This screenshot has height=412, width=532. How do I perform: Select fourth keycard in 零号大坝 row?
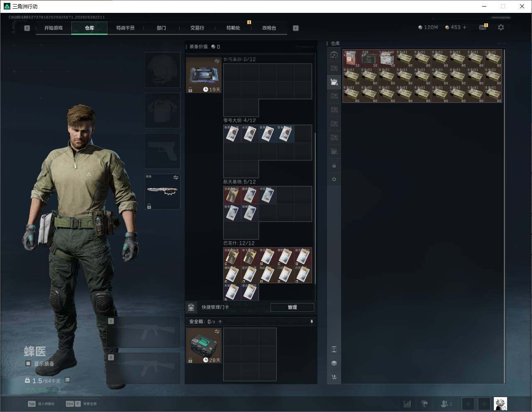(286, 134)
